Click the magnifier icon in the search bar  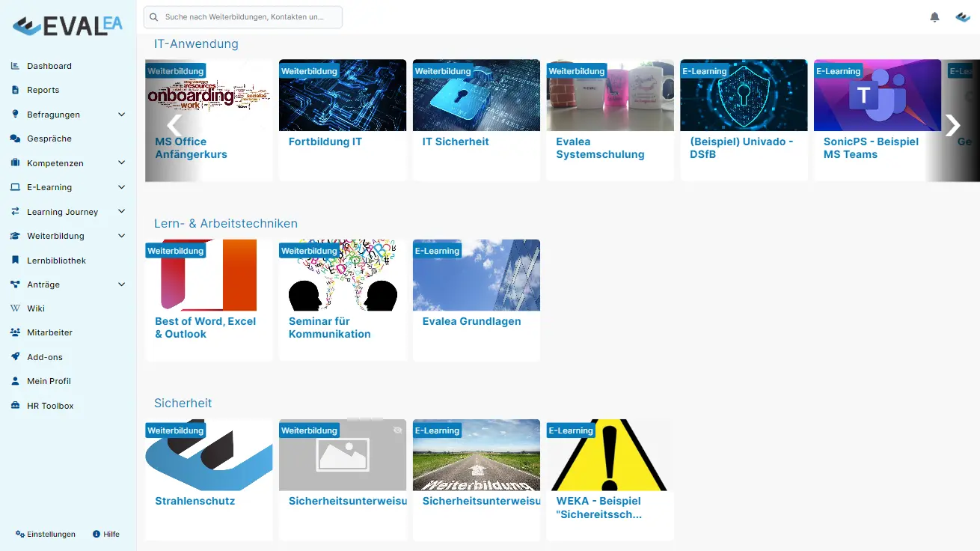pyautogui.click(x=154, y=16)
